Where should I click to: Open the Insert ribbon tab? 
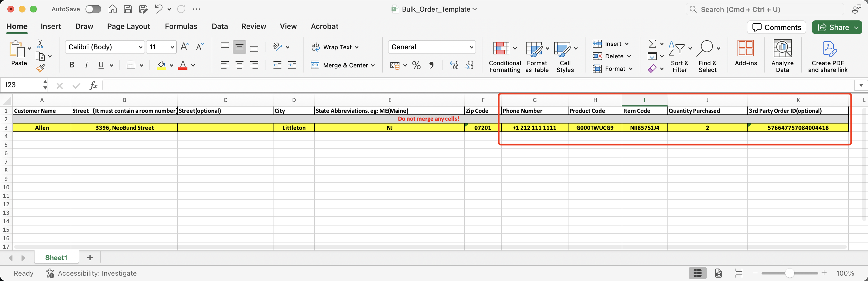(51, 26)
